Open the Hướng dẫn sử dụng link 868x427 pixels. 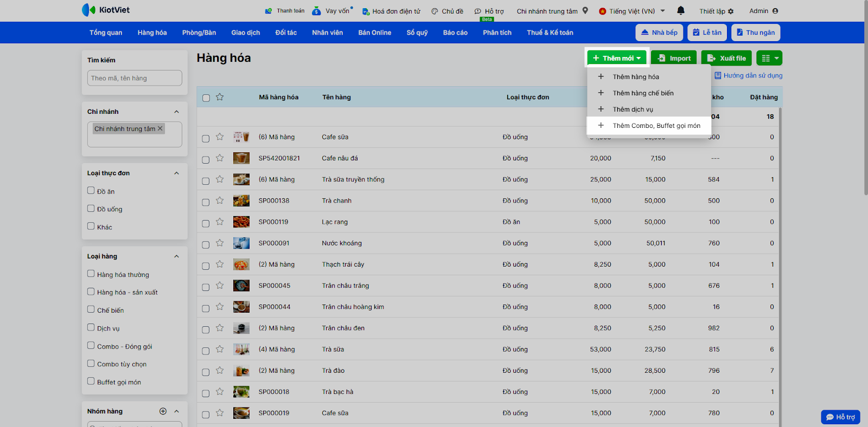pyautogui.click(x=752, y=76)
